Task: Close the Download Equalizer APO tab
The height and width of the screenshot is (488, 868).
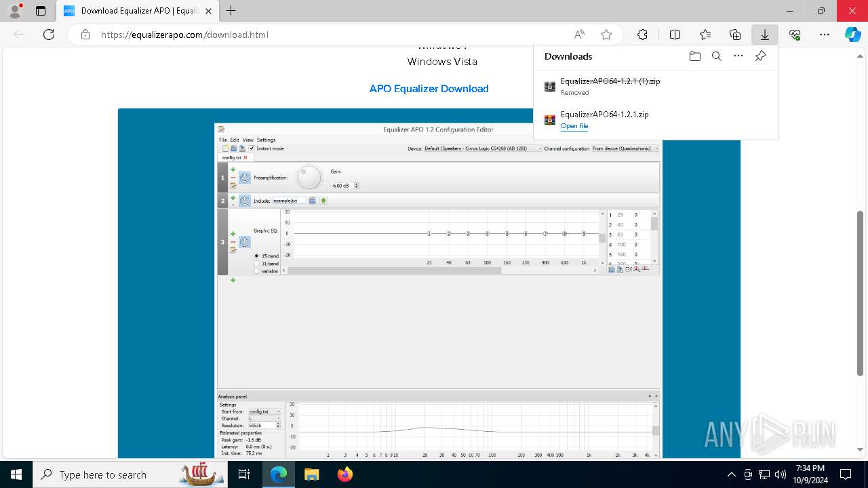Action: click(x=208, y=11)
